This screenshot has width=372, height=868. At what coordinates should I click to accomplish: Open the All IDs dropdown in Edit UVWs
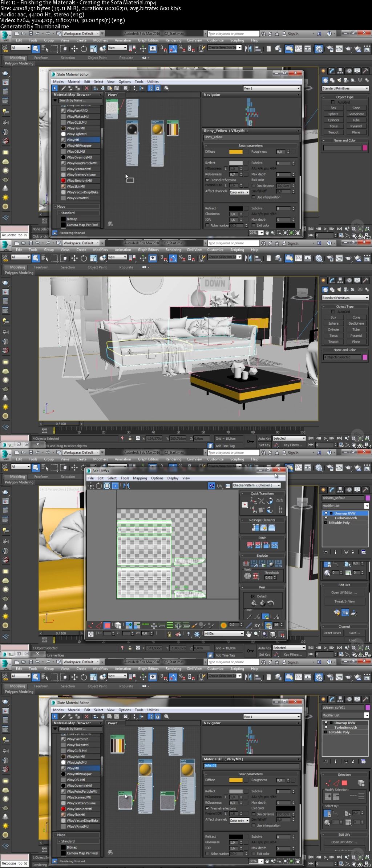[242, 634]
